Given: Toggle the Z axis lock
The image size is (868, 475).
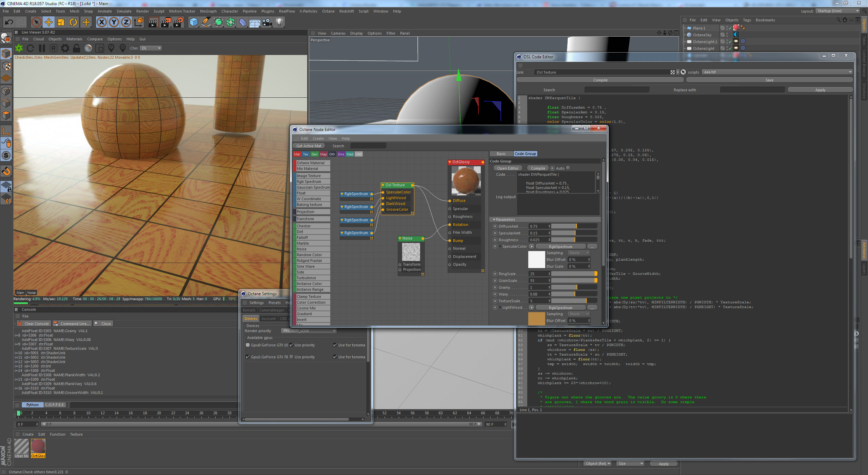Looking at the screenshot, I should (126, 22).
